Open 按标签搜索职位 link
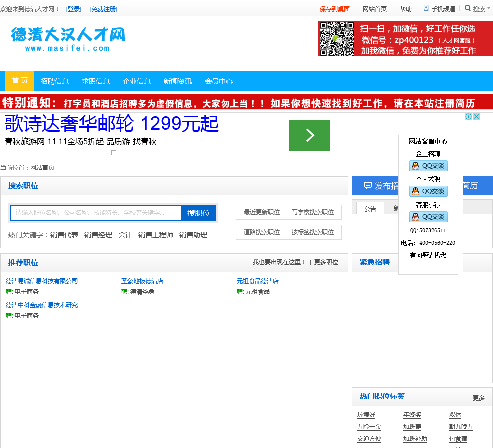This screenshot has height=448, width=493. pyautogui.click(x=313, y=232)
